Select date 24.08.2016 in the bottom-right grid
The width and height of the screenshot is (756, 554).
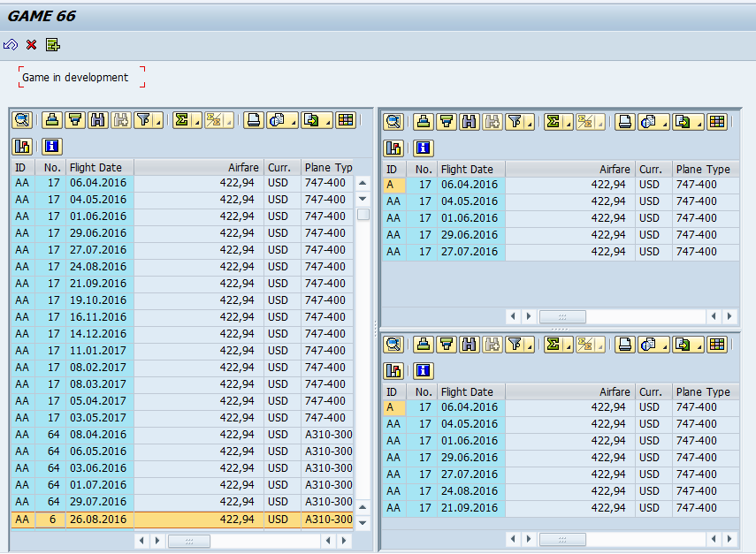(470, 491)
